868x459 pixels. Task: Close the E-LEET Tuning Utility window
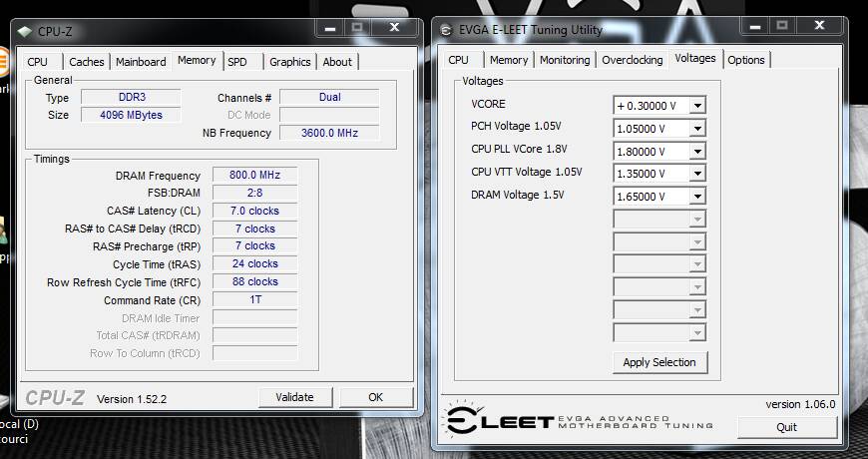[x=819, y=26]
